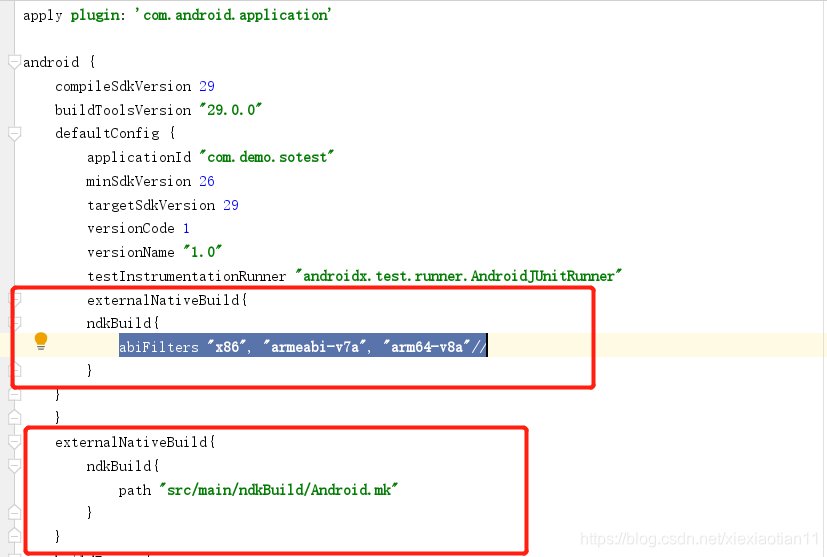Click the 'apply' keyword on first line

coord(43,15)
